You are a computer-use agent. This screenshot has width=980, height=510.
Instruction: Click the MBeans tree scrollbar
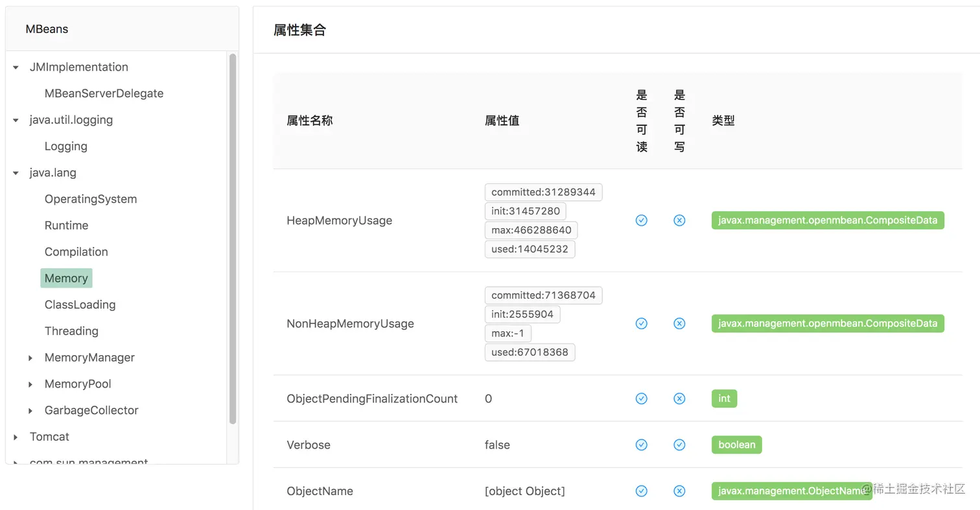coord(233,238)
